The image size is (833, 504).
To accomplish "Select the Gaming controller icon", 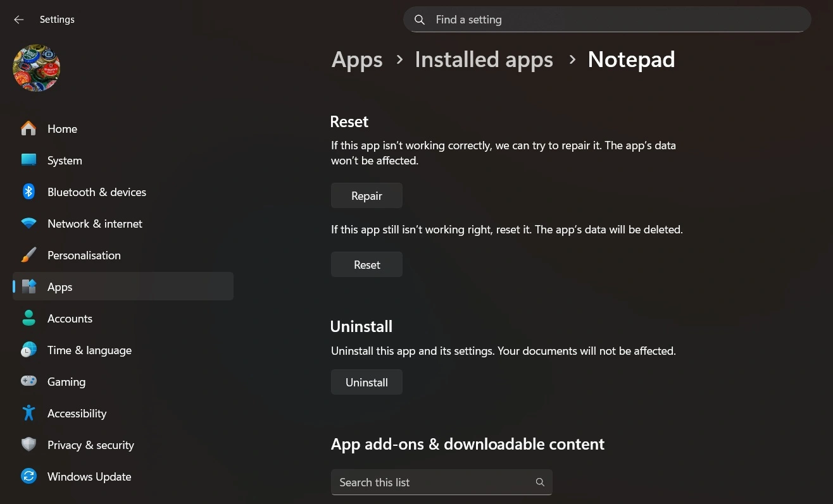I will 28,381.
